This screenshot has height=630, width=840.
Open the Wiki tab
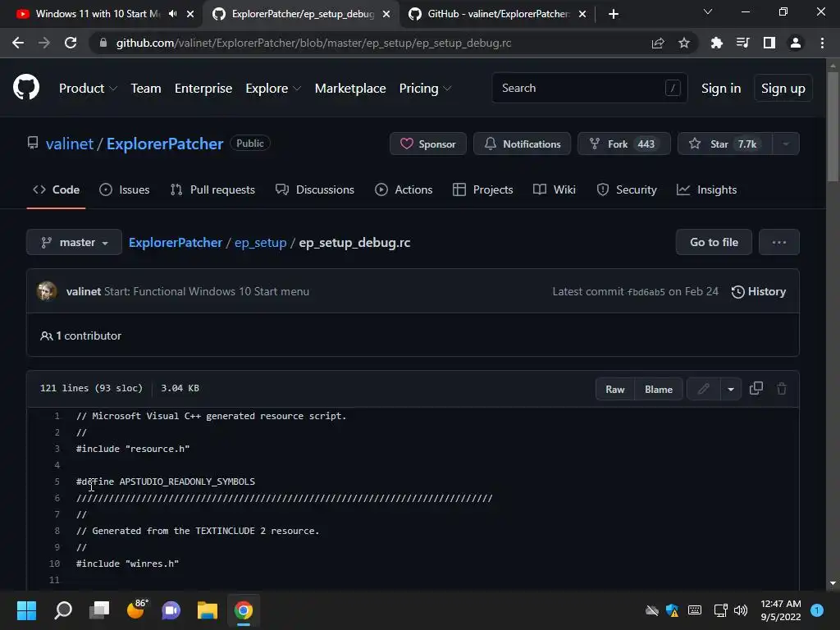(555, 189)
